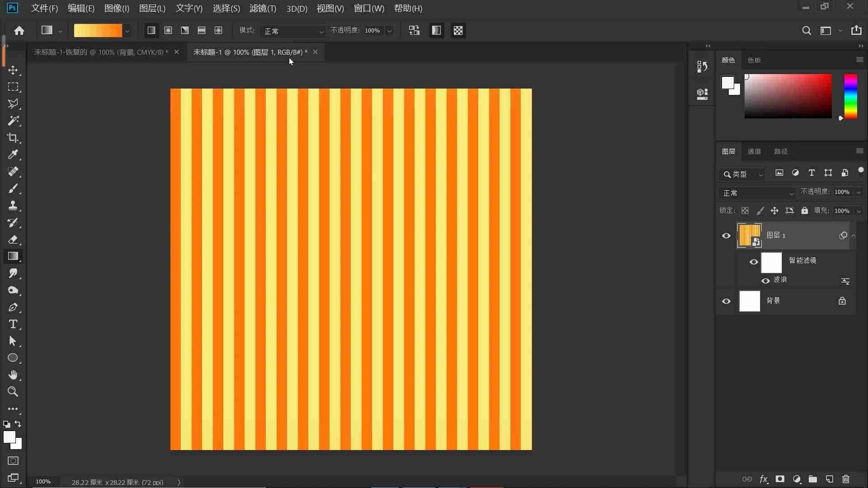The image size is (868, 488).
Task: Change the screen mode
Action: point(13,478)
